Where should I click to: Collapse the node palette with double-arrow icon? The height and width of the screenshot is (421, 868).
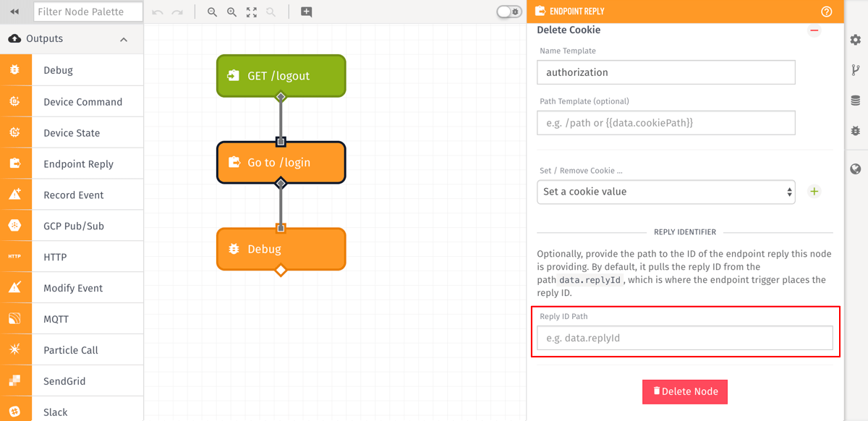(14, 12)
